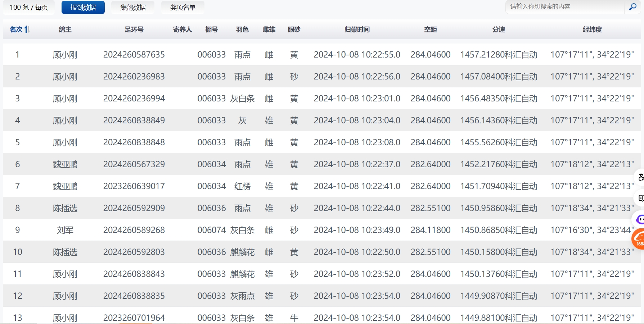Click the search magnifier icon
The width and height of the screenshot is (644, 324).
coord(632,7)
